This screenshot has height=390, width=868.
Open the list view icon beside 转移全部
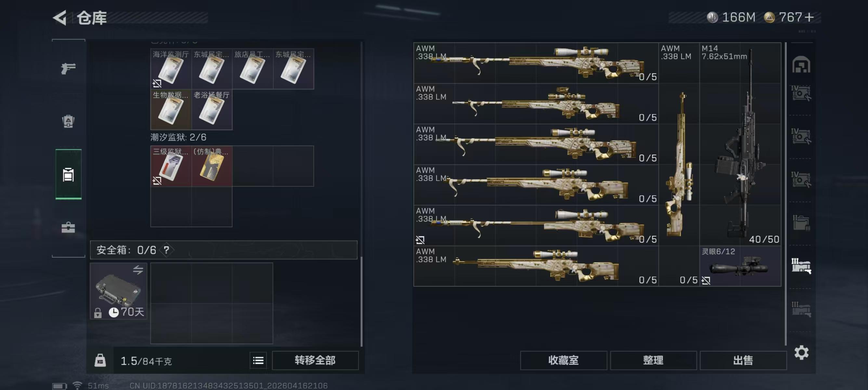click(x=258, y=360)
